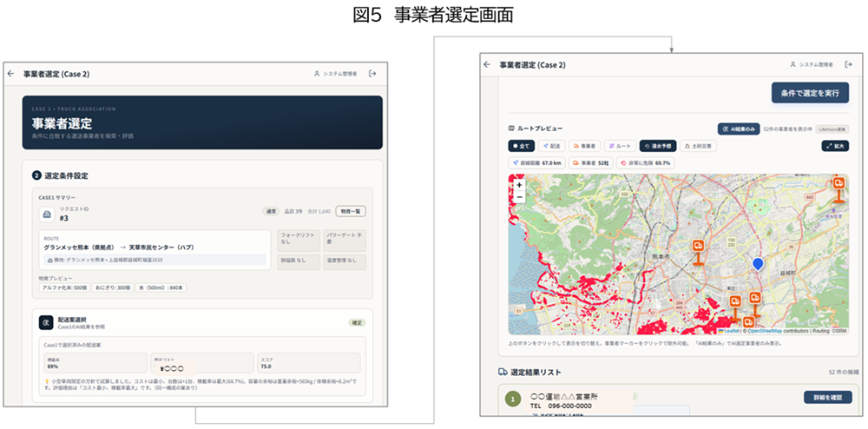Zoom out the map with minus button

click(519, 197)
